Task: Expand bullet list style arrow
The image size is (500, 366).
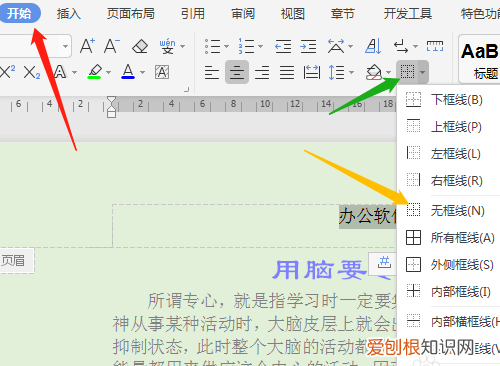Action: tap(226, 46)
